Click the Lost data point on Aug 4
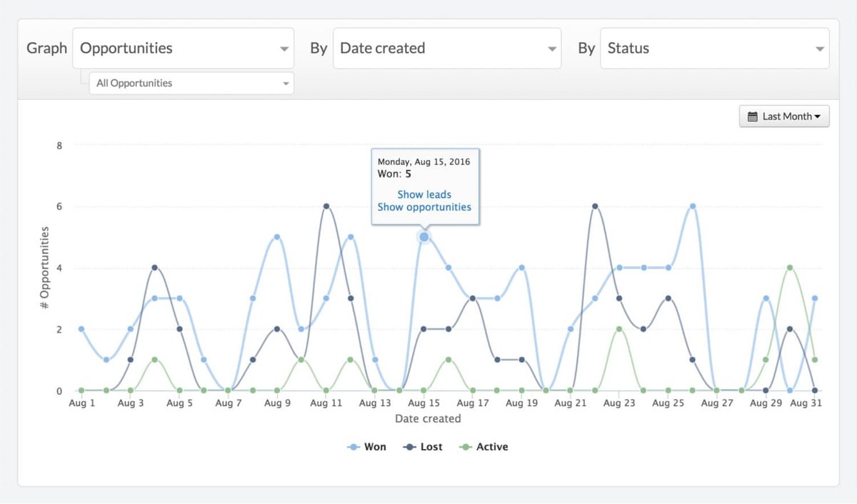Screen dimensions: 857x504 pos(155,268)
